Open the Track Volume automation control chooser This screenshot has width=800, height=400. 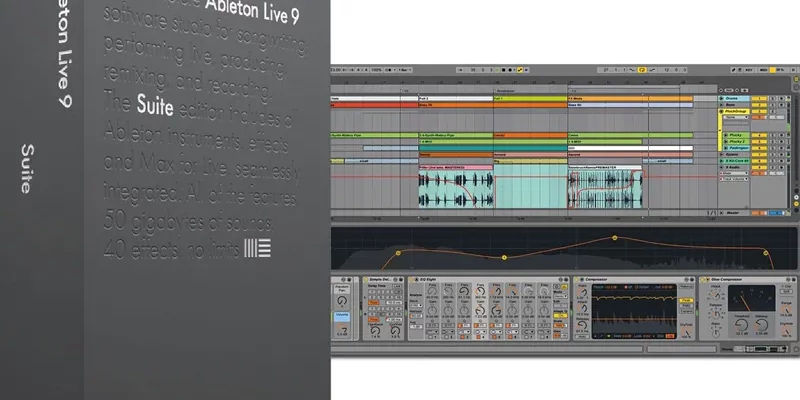tap(735, 179)
